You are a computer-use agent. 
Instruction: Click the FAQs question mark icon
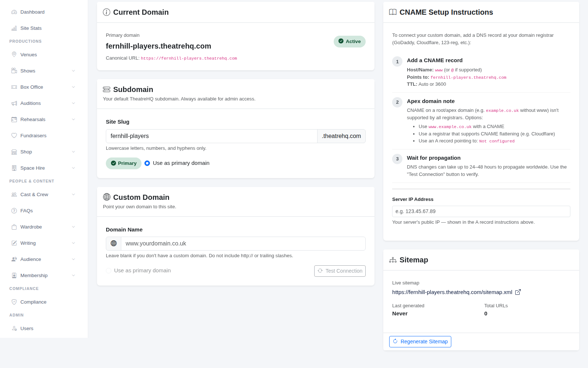coord(14,211)
